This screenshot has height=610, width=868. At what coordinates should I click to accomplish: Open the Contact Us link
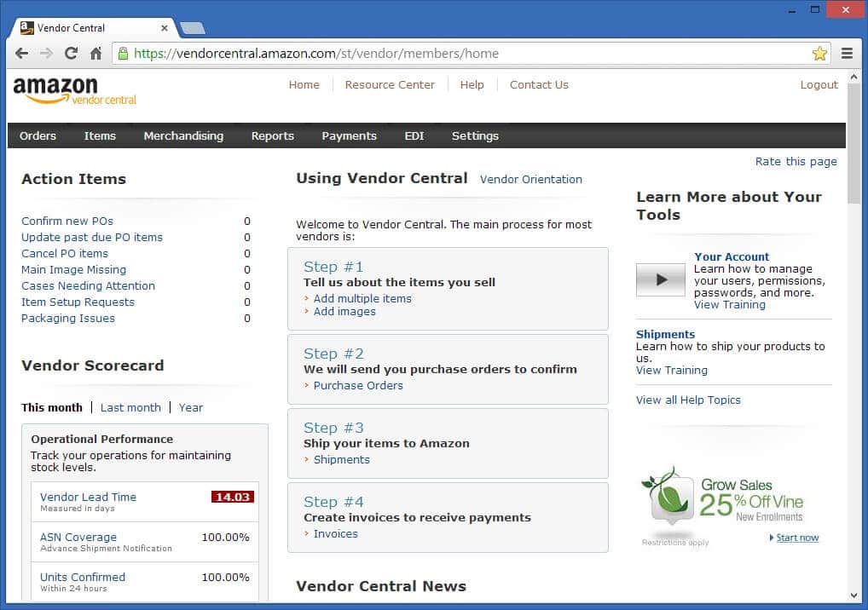[x=539, y=84]
